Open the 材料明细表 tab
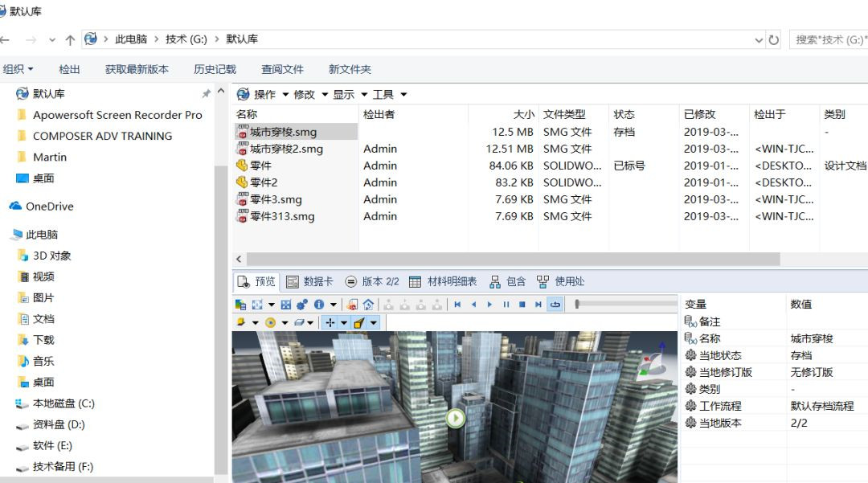This screenshot has width=868, height=483. coord(443,281)
